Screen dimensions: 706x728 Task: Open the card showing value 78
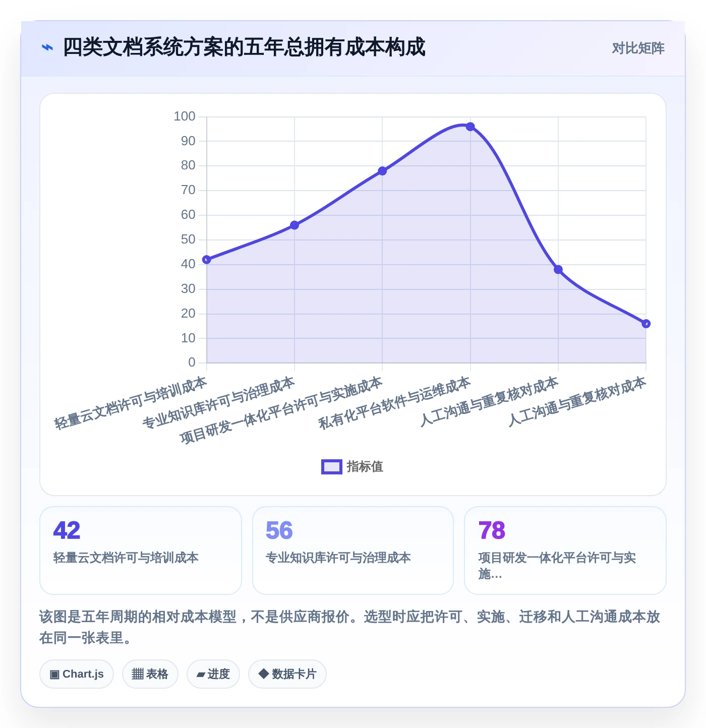565,551
